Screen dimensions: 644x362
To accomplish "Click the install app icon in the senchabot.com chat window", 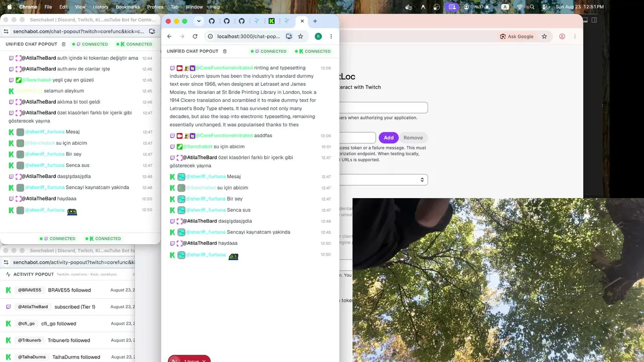I will click(152, 31).
